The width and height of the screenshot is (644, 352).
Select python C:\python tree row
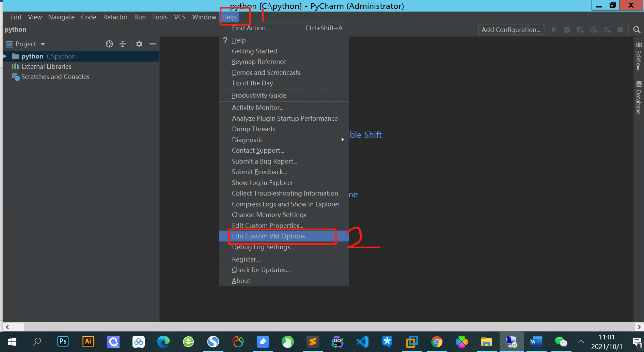tap(81, 56)
